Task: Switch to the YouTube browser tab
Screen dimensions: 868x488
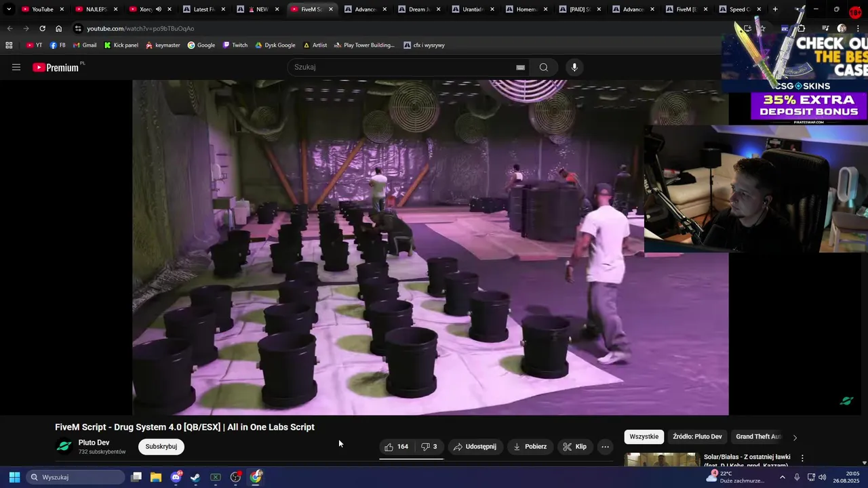Action: 42,9
